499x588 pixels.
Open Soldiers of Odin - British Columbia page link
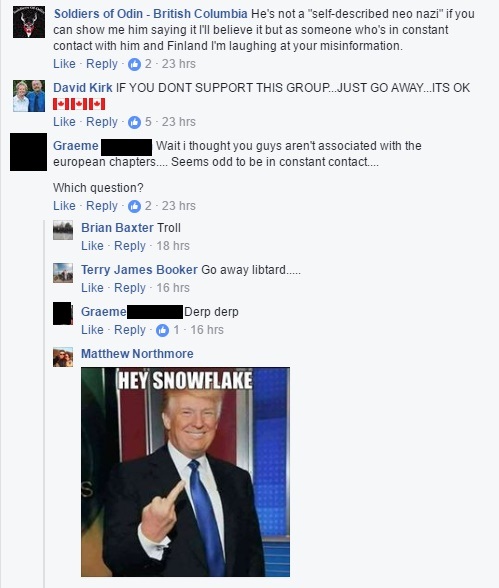tap(150, 14)
